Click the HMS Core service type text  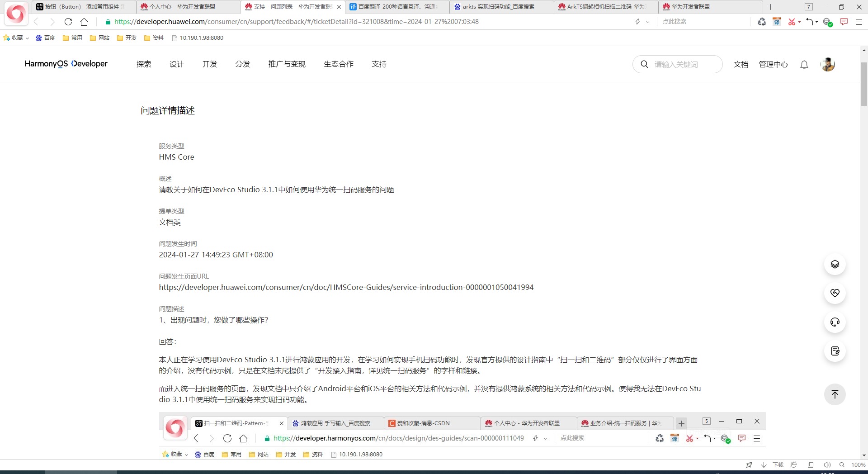pos(176,157)
